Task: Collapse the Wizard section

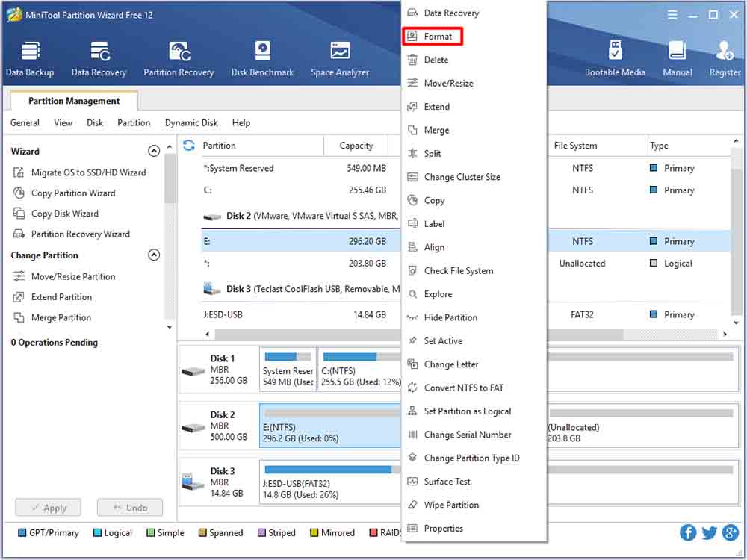Action: pyautogui.click(x=154, y=151)
